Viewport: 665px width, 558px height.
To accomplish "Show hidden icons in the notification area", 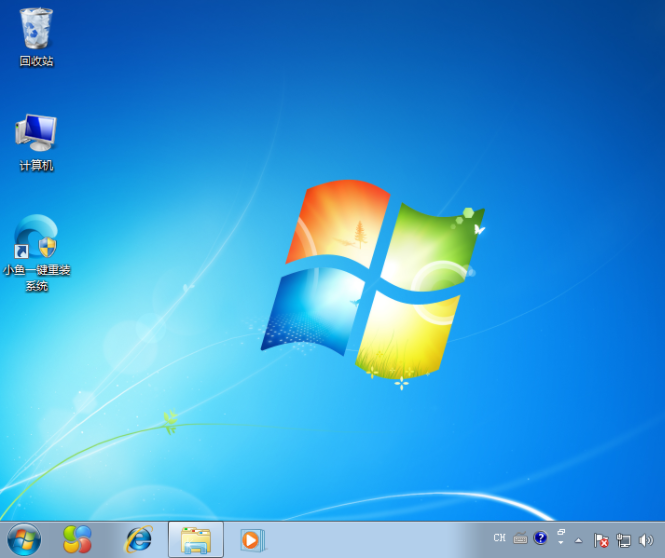I will (x=578, y=540).
